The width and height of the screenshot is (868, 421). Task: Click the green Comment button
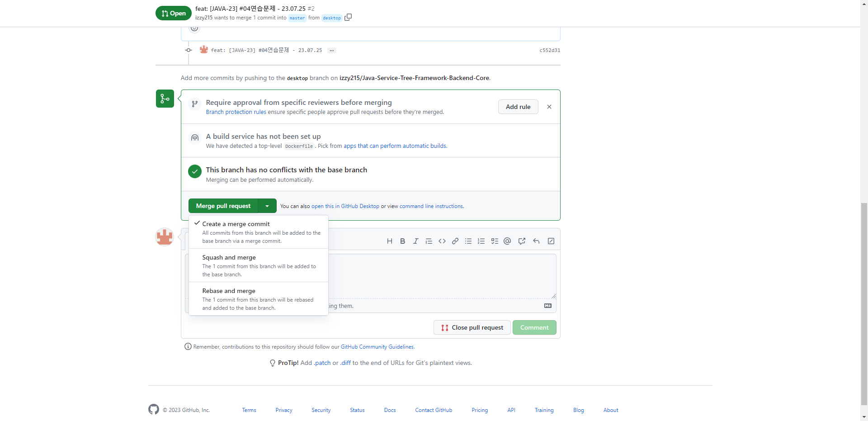(x=534, y=327)
